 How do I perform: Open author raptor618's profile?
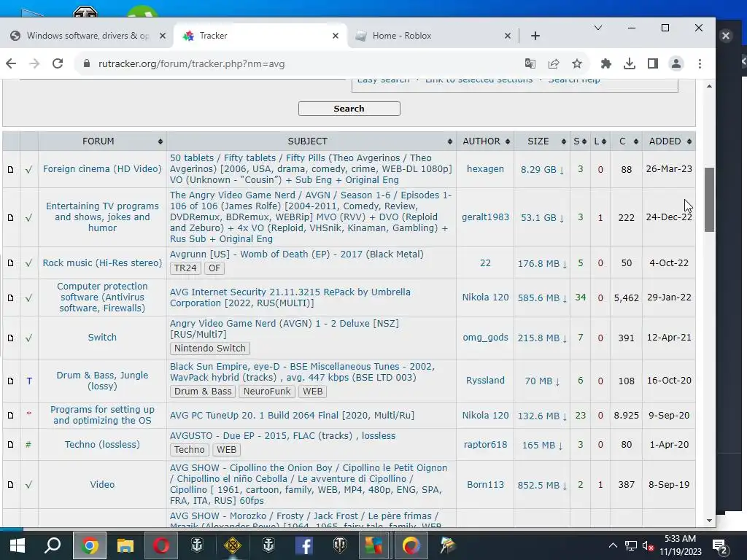[485, 444]
